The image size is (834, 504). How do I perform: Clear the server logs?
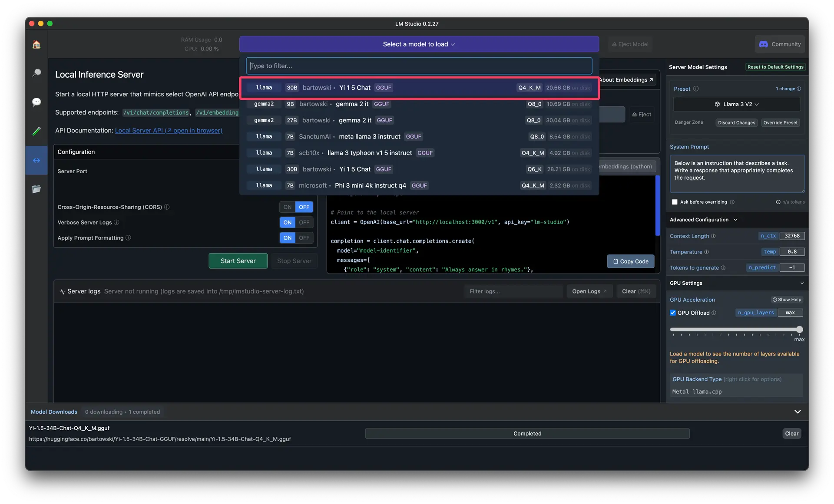click(x=636, y=292)
